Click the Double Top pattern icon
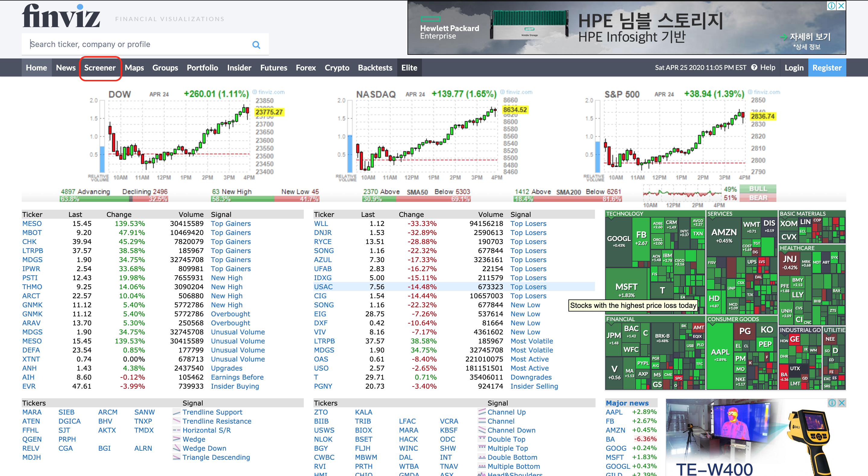Image resolution: width=868 pixels, height=476 pixels. [x=482, y=439]
